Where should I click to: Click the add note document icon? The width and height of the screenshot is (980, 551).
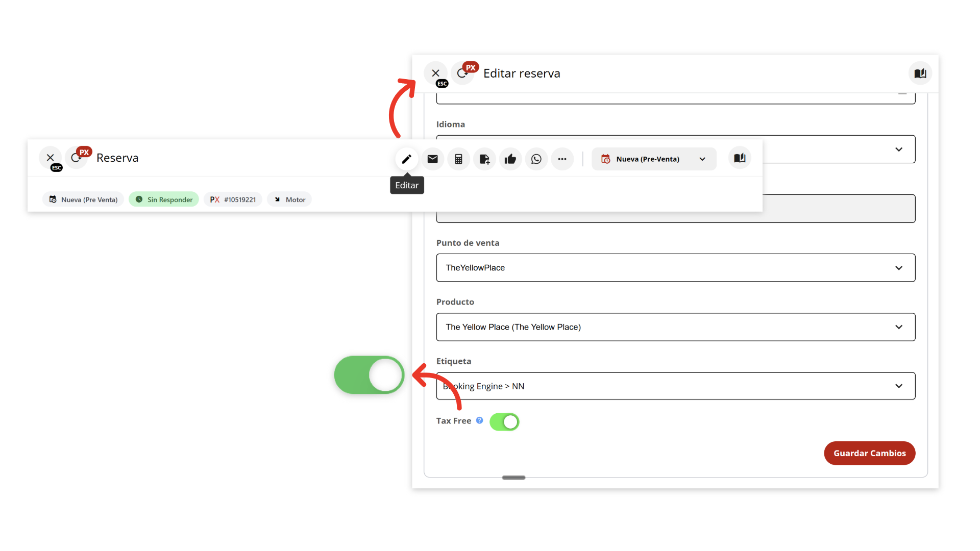[484, 159]
